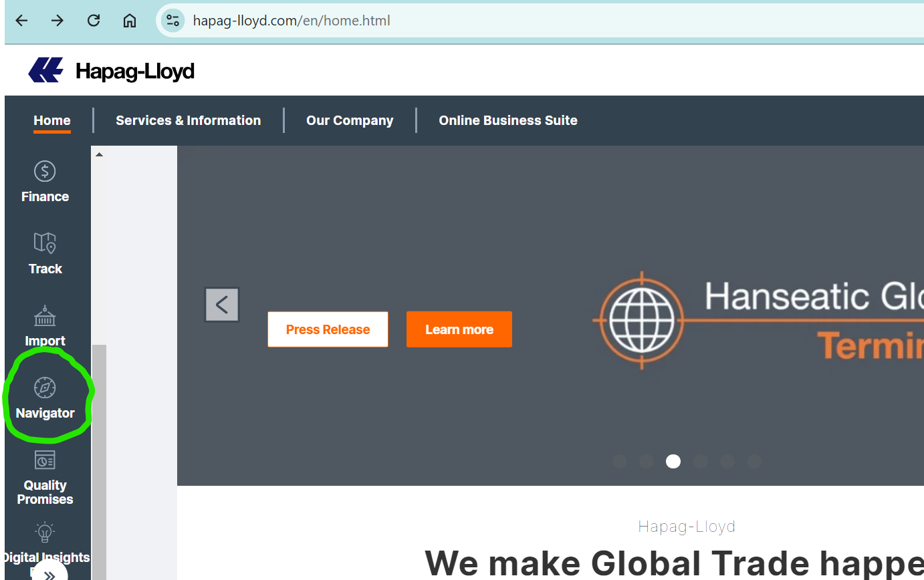Show previous slide with left arrow
Image resolution: width=924 pixels, height=580 pixels.
(222, 305)
